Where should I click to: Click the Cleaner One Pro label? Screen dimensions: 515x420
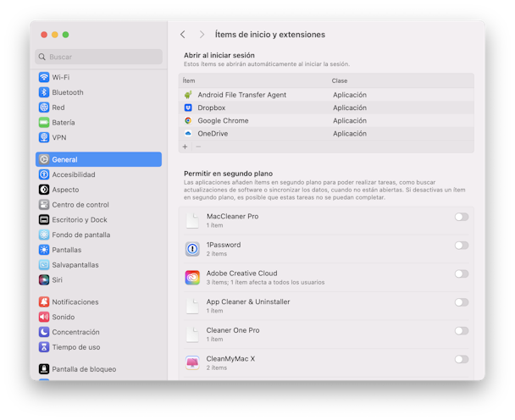pyautogui.click(x=233, y=330)
